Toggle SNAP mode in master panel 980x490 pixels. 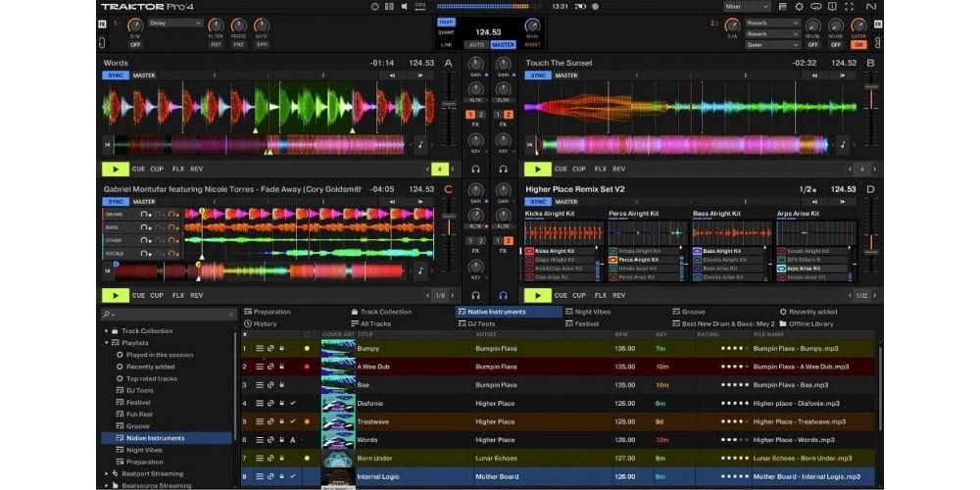click(x=446, y=22)
